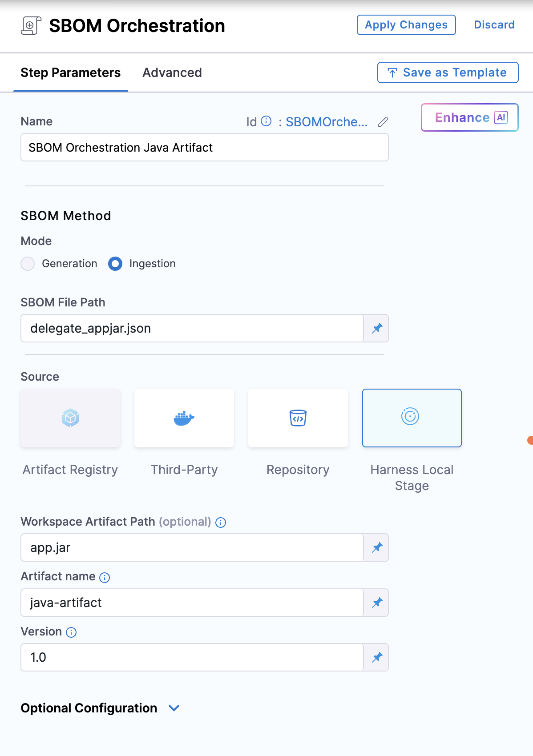
Task: Click the pencil icon to edit Id
Action: pos(383,122)
